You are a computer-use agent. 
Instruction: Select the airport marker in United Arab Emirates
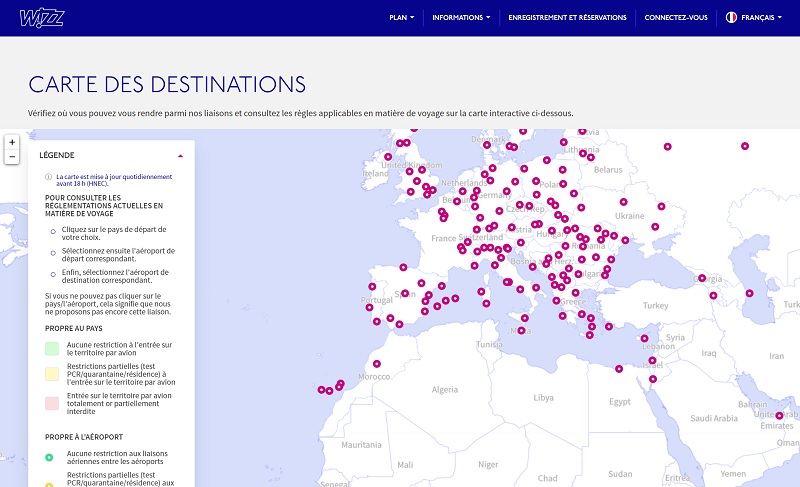779,415
